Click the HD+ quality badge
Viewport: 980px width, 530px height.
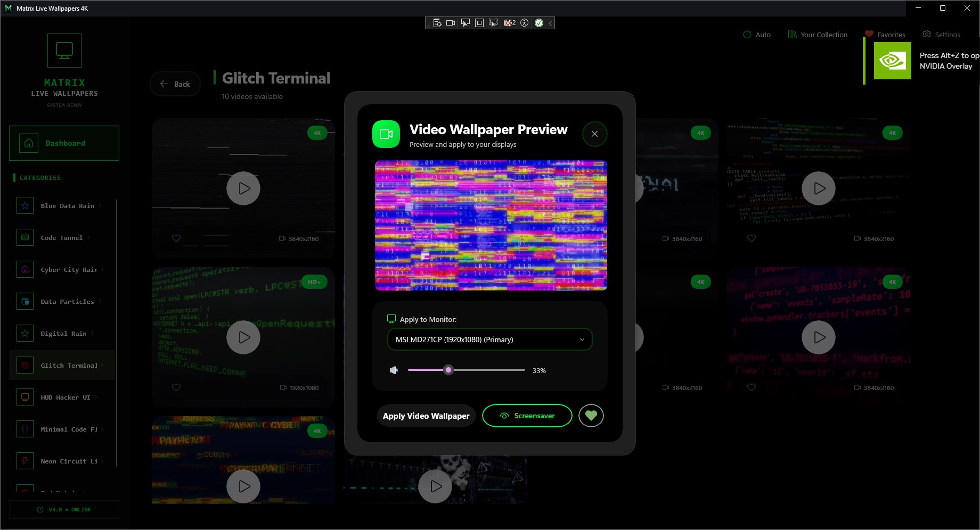(x=314, y=282)
